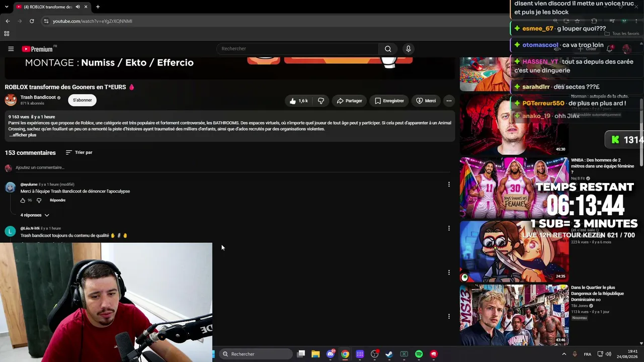Subscribe to Trash Bandicoot with S'abonner

82,100
